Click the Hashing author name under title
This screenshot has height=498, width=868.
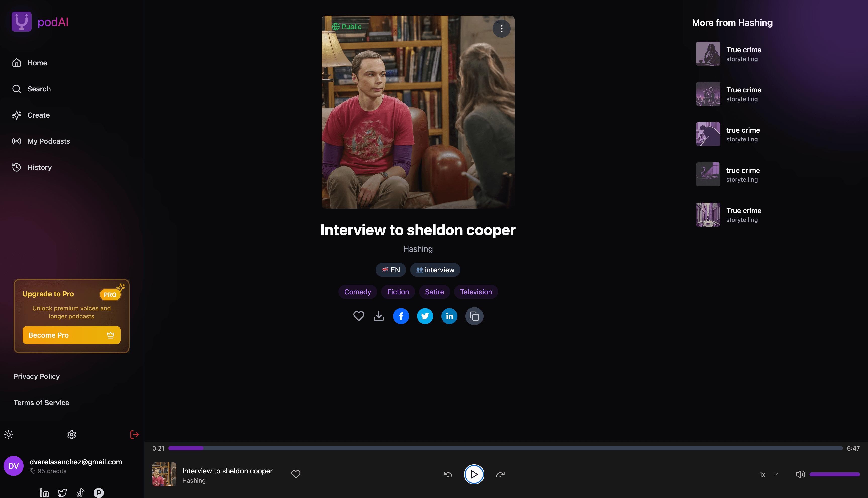418,249
